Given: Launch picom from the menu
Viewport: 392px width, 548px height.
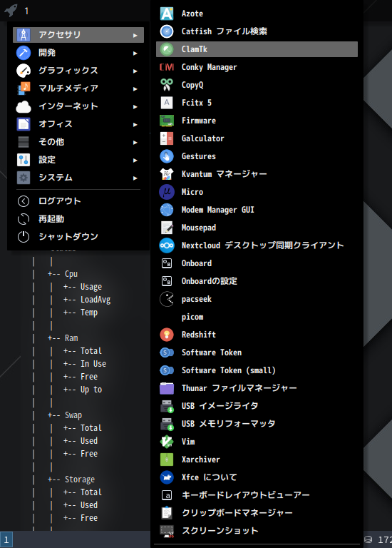Looking at the screenshot, I should [x=257, y=317].
